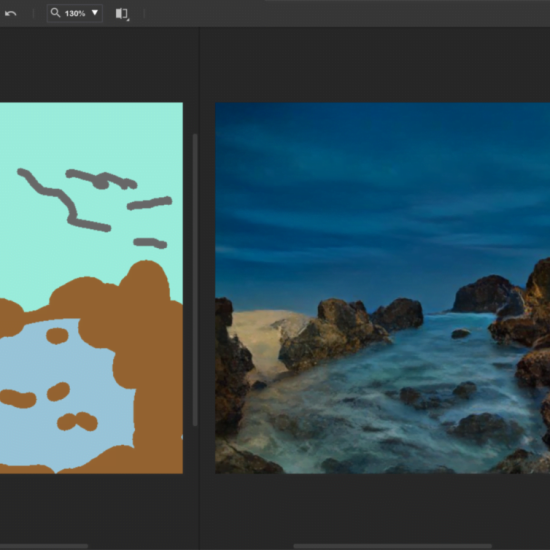Open the 130% zoom level dropdown
The width and height of the screenshot is (550, 550).
point(75,13)
